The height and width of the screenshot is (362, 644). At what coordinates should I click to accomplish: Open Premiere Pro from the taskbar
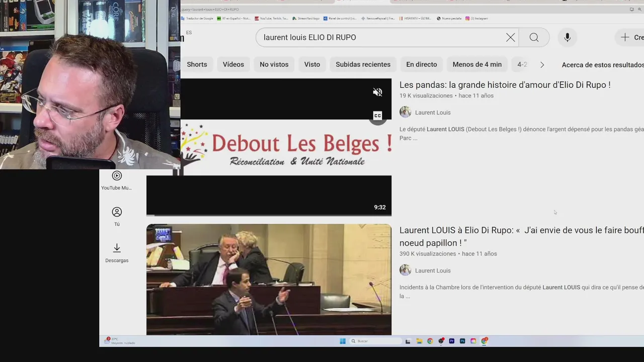click(x=451, y=341)
